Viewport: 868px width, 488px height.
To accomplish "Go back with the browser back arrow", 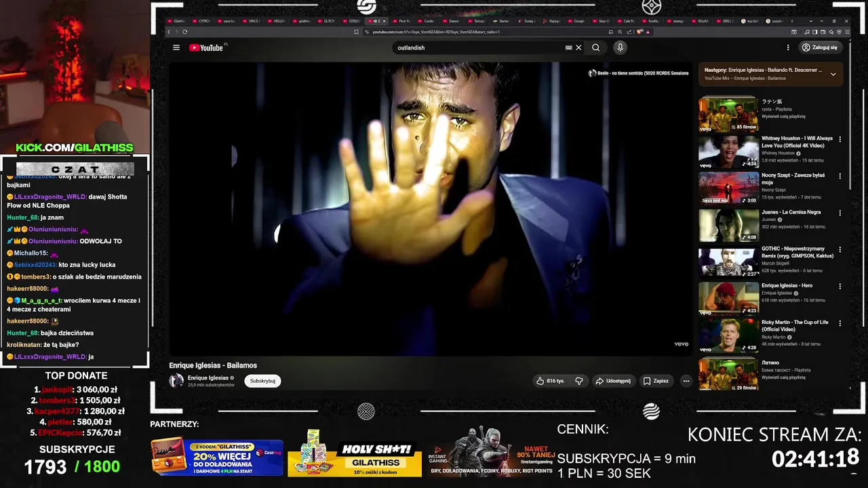I will (x=170, y=32).
